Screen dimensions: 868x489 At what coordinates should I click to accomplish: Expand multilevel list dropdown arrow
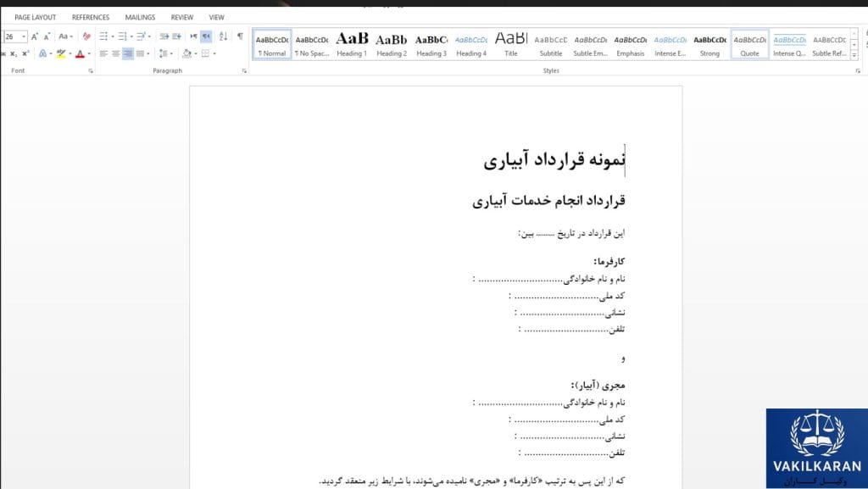tap(149, 36)
